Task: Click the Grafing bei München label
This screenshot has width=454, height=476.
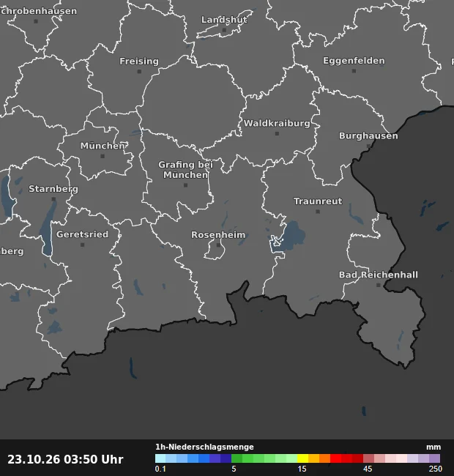Action: [x=185, y=170]
